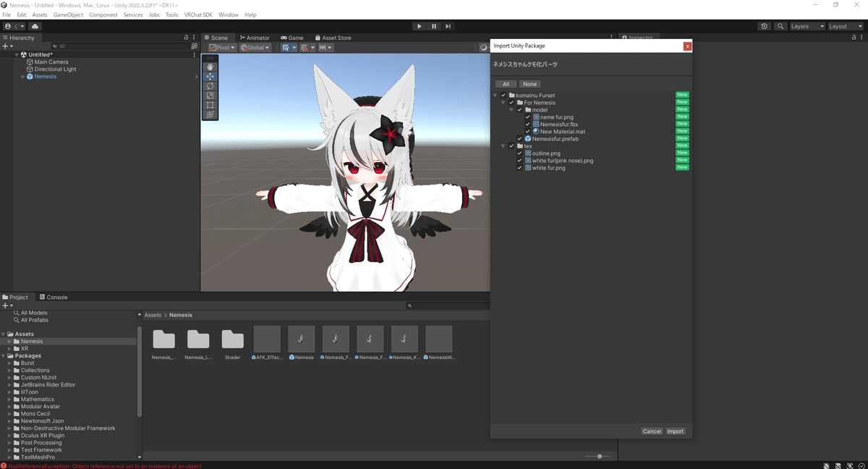
Task: Click Assets in the breadcrumb path
Action: (x=153, y=316)
